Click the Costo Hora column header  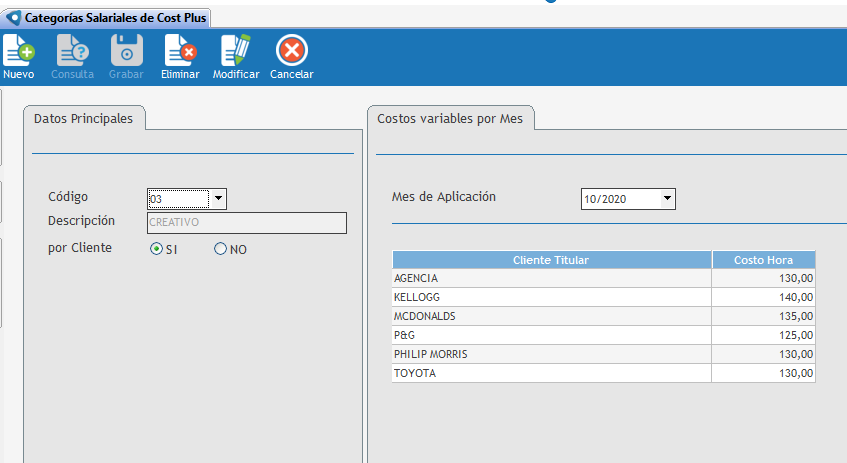point(763,260)
